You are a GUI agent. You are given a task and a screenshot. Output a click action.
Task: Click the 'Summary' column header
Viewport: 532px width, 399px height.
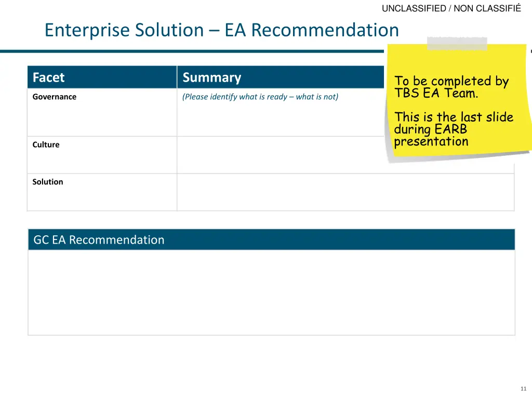click(x=280, y=77)
